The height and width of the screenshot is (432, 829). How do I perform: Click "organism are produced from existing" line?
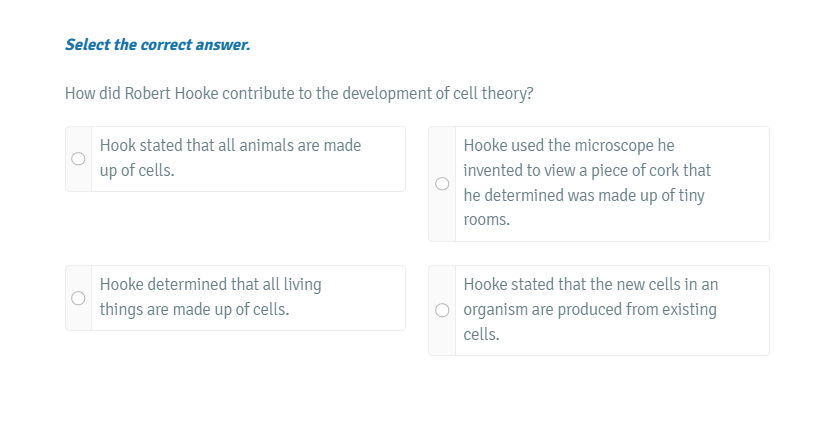coord(590,310)
